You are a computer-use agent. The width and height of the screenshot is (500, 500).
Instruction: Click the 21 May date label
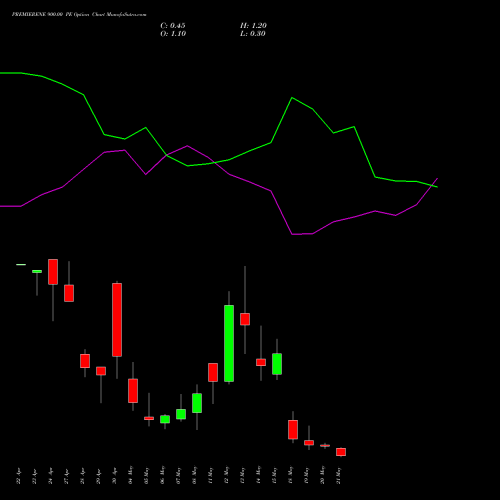click(339, 476)
